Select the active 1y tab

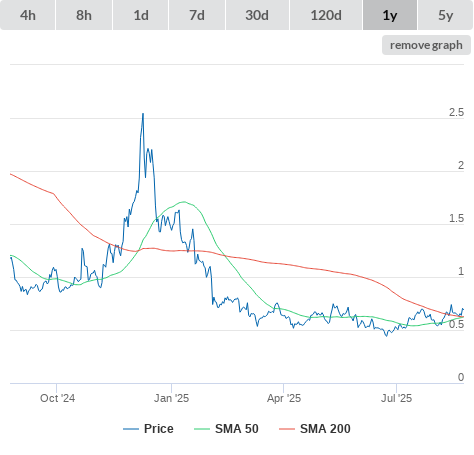(390, 15)
